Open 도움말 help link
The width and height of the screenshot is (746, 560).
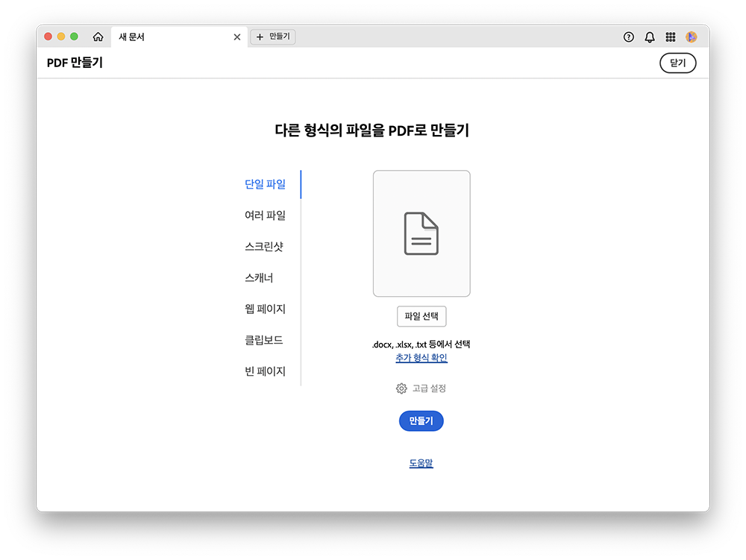coord(421,462)
